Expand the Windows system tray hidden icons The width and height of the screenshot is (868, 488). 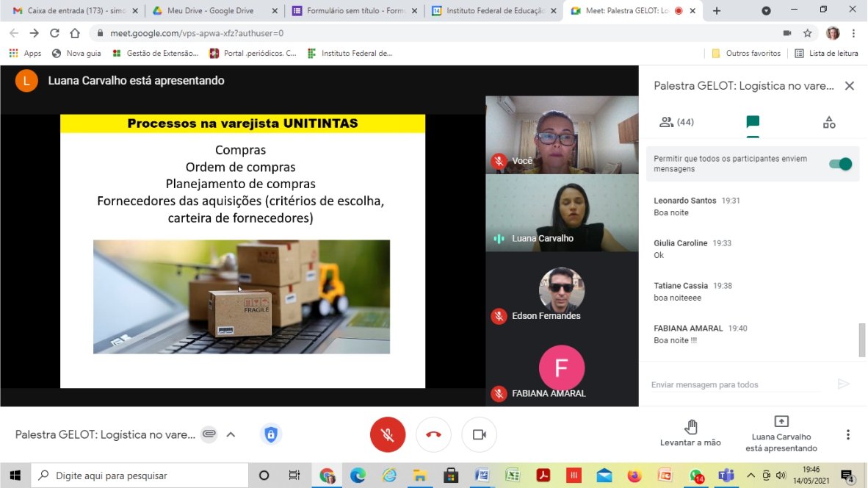pos(751,476)
